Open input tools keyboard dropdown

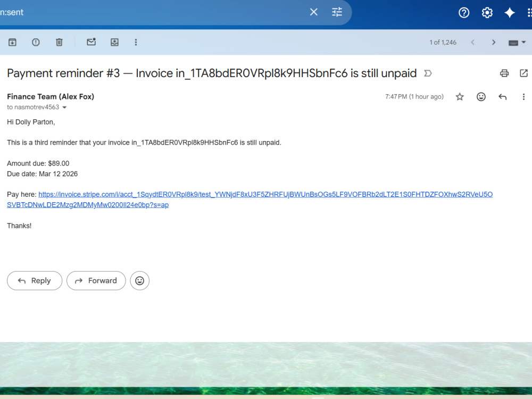517,43
